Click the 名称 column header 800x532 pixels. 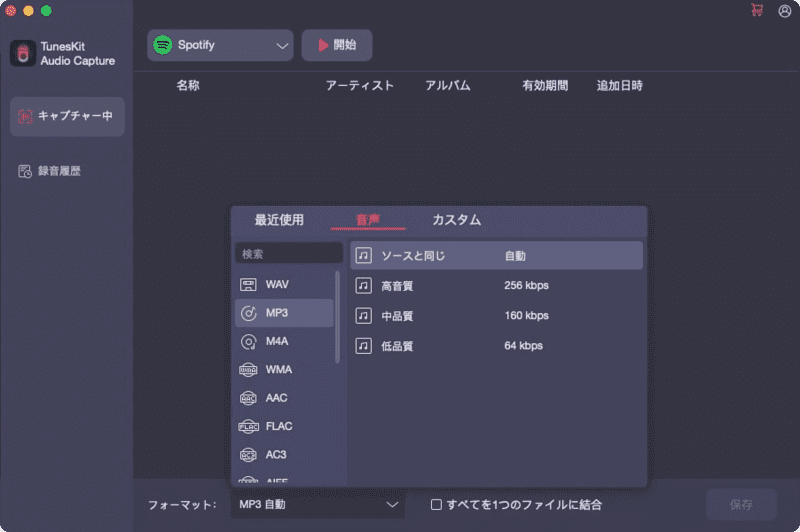click(188, 86)
